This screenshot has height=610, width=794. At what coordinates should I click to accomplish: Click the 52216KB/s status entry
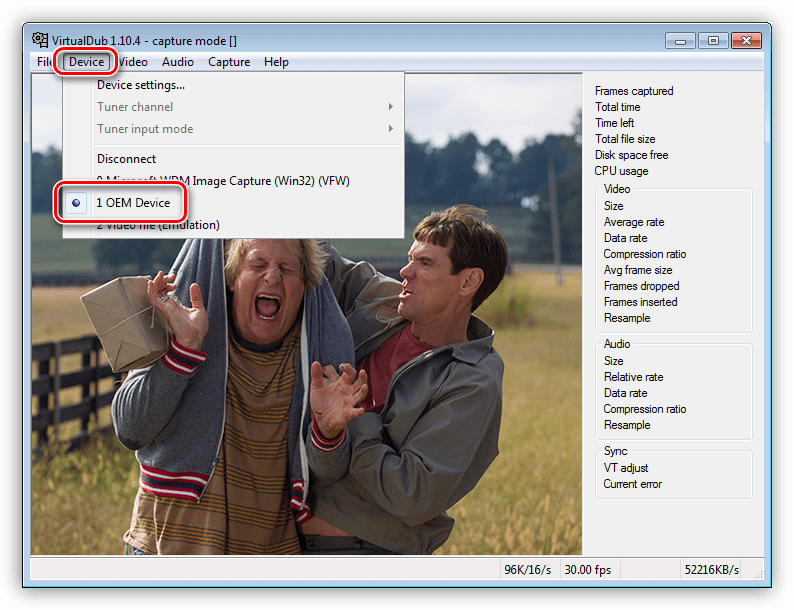coord(711,570)
